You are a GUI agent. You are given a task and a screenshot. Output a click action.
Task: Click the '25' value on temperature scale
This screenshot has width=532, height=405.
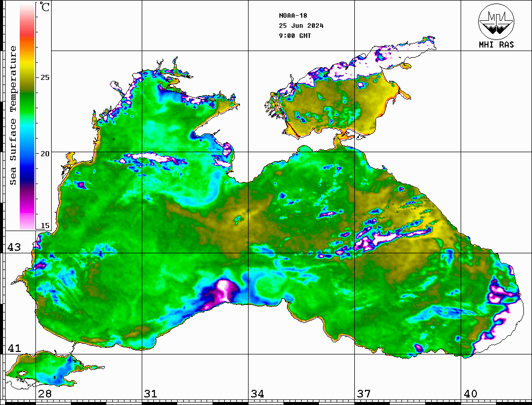pos(45,77)
